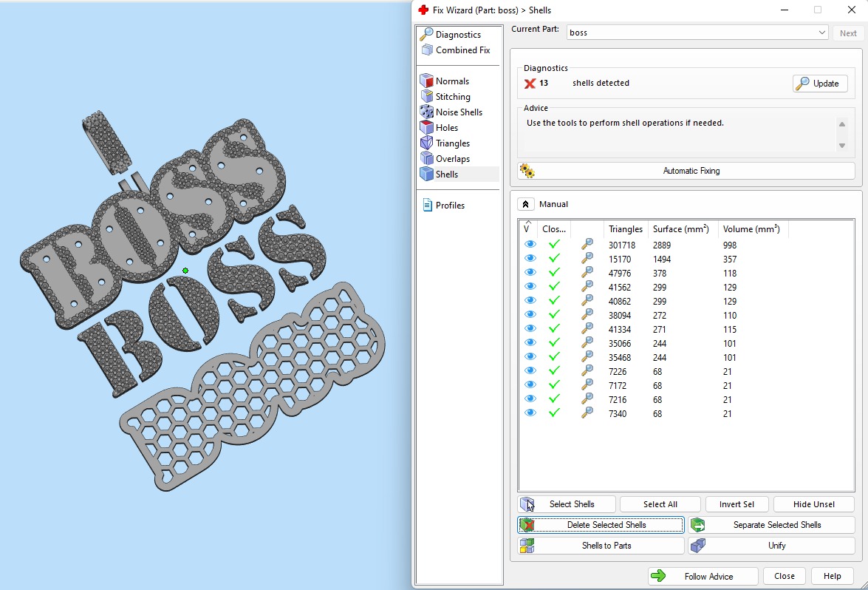Click the Help button
The width and height of the screenshot is (868, 590).
point(832,576)
